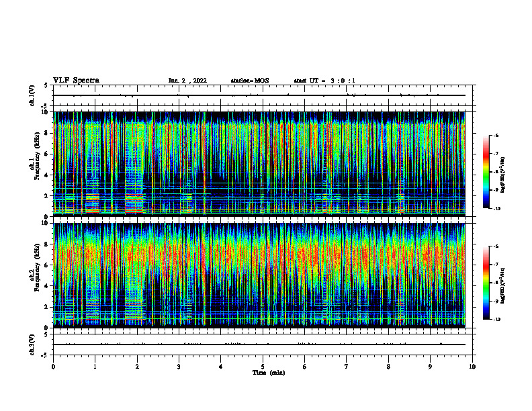This screenshot has width=532, height=411.
Task: Click the ch.1 frequency axis "8" tick label
Action: click(47, 133)
